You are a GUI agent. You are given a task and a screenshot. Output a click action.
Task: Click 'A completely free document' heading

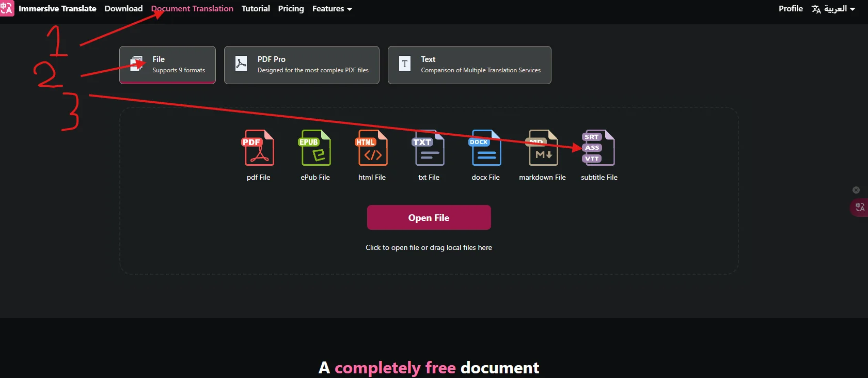coord(429,368)
